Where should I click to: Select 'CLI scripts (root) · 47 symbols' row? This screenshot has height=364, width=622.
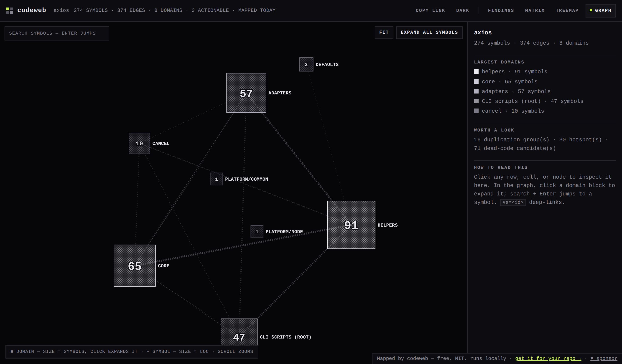(545, 101)
